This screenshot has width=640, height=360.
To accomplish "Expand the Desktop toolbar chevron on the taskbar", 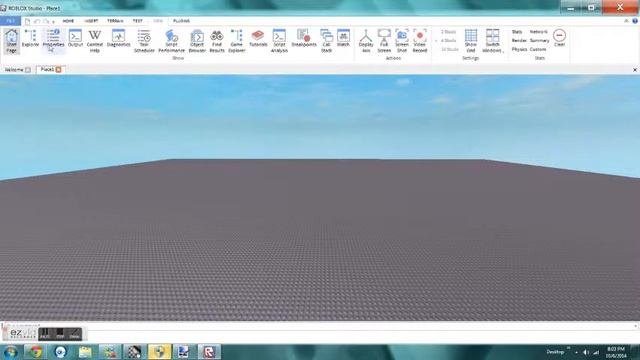I will pos(568,349).
